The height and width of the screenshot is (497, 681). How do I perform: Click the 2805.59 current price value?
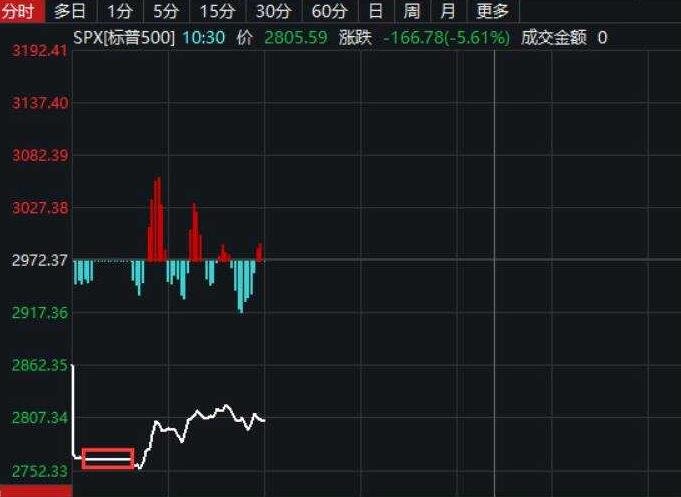pos(295,38)
